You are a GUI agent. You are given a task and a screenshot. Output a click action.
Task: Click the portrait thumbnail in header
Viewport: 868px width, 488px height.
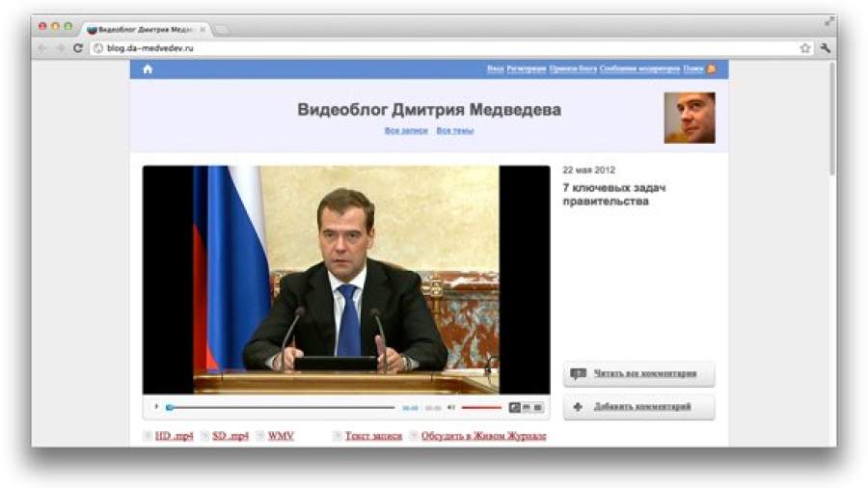(x=690, y=118)
